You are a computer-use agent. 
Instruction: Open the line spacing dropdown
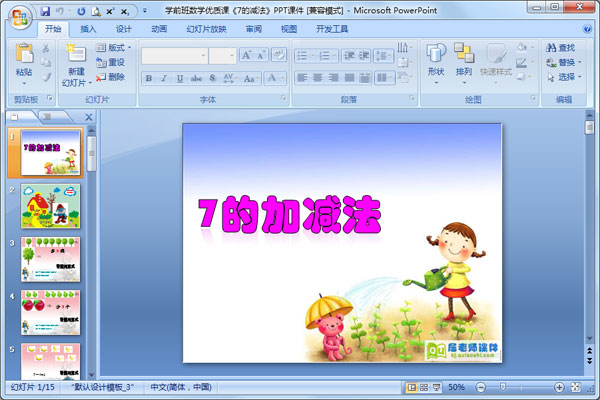point(383,56)
